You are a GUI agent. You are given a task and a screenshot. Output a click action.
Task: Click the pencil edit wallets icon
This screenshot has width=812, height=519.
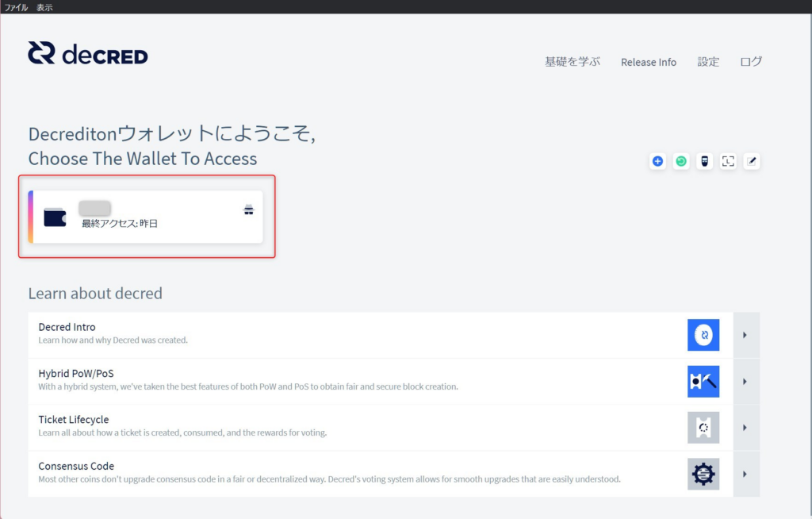pos(752,161)
